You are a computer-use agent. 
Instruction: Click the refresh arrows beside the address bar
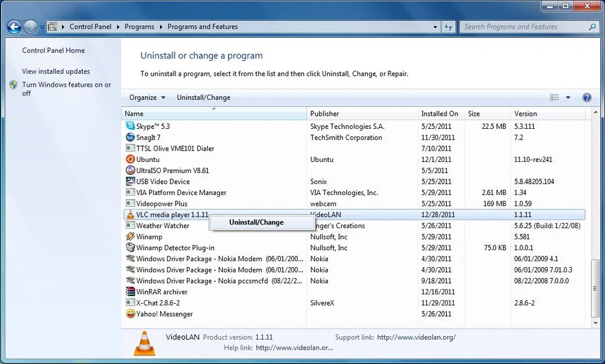449,27
